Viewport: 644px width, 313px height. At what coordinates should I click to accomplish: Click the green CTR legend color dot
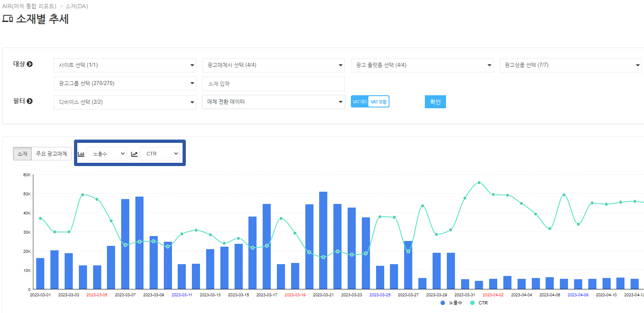472,303
